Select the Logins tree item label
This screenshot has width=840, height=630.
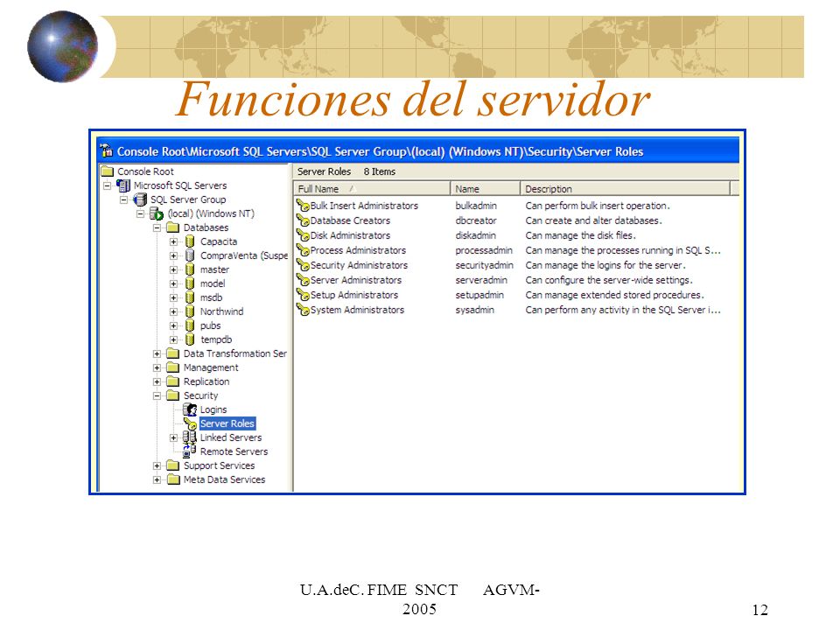point(213,409)
